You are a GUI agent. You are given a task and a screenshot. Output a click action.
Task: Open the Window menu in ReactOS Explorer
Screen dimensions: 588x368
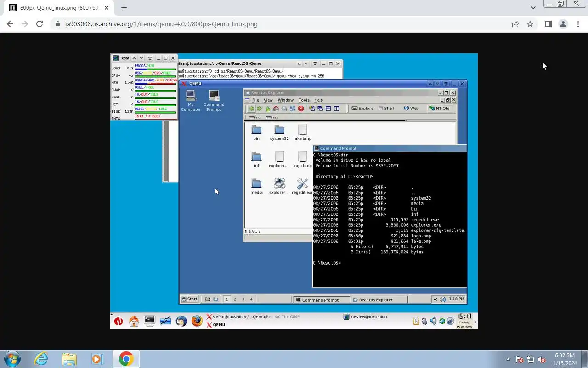pos(285,100)
